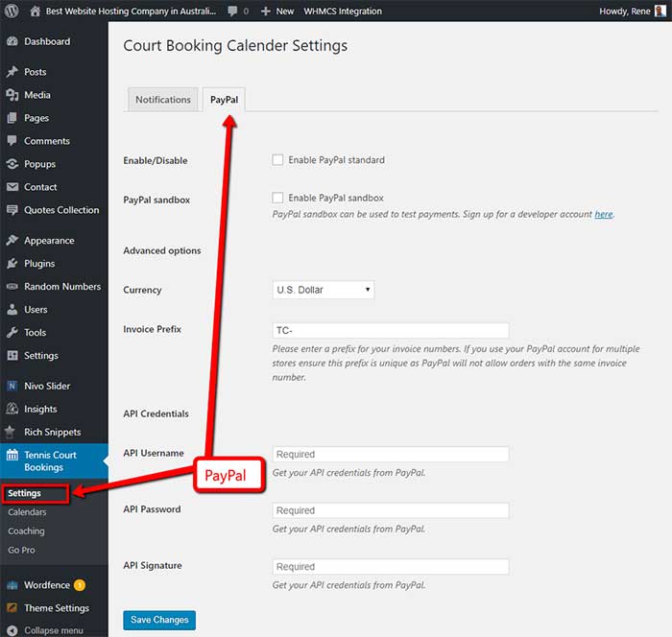Tick the Enable PayPal sandbox checkbox

(277, 198)
